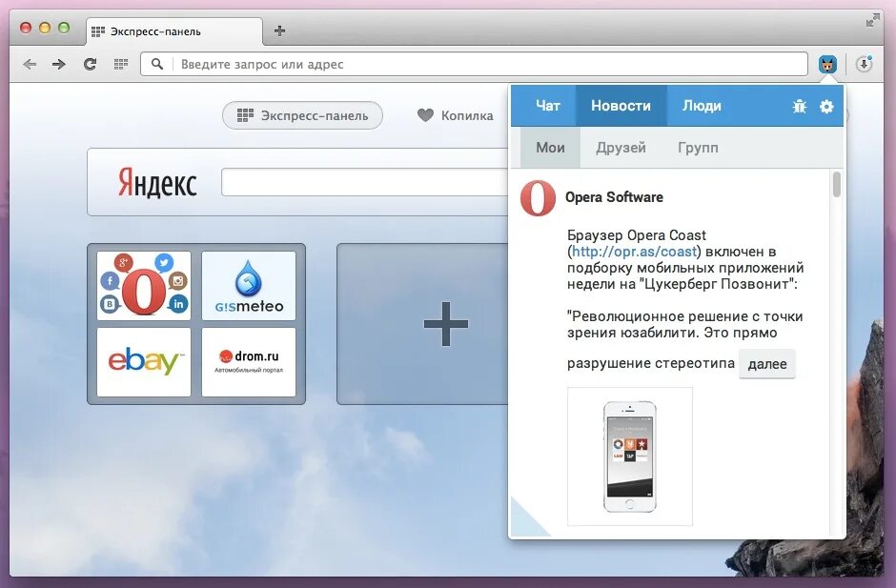Go back with the left arrow button

(x=30, y=64)
